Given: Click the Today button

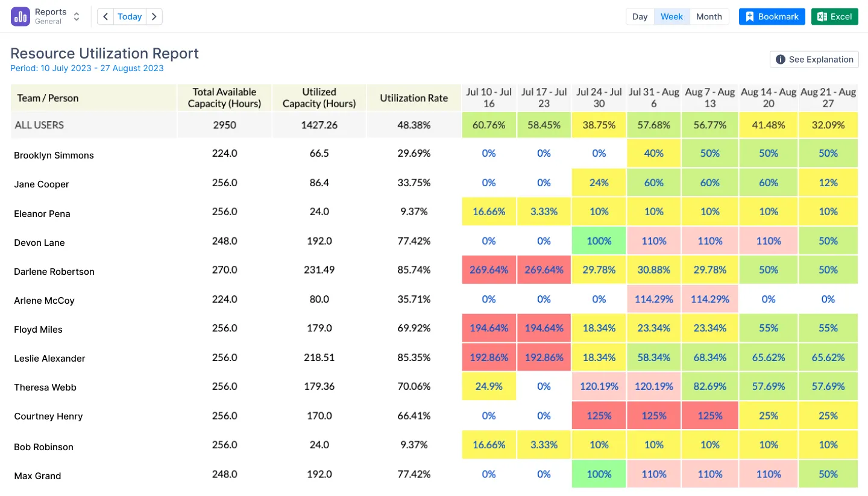Looking at the screenshot, I should pos(129,16).
